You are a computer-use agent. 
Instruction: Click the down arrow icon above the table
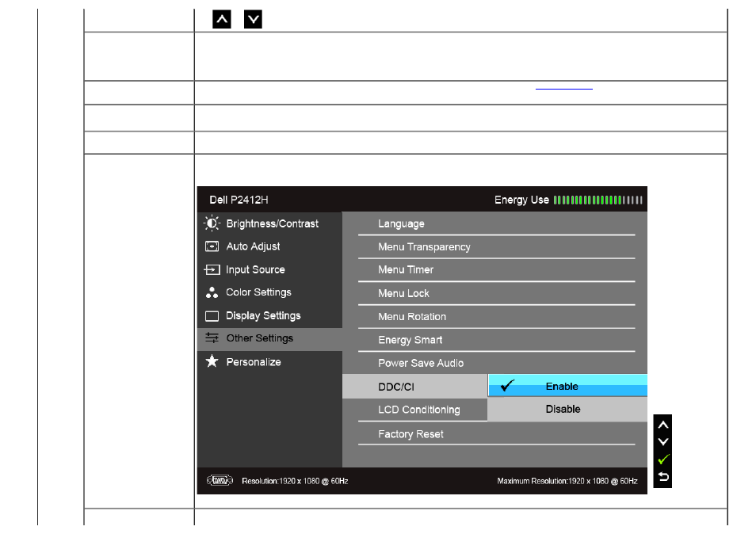point(253,19)
